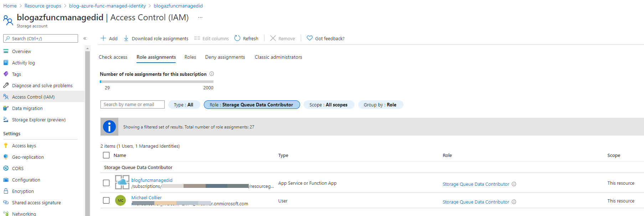
Task: Open the Deny assignments tab
Action: [x=225, y=57]
